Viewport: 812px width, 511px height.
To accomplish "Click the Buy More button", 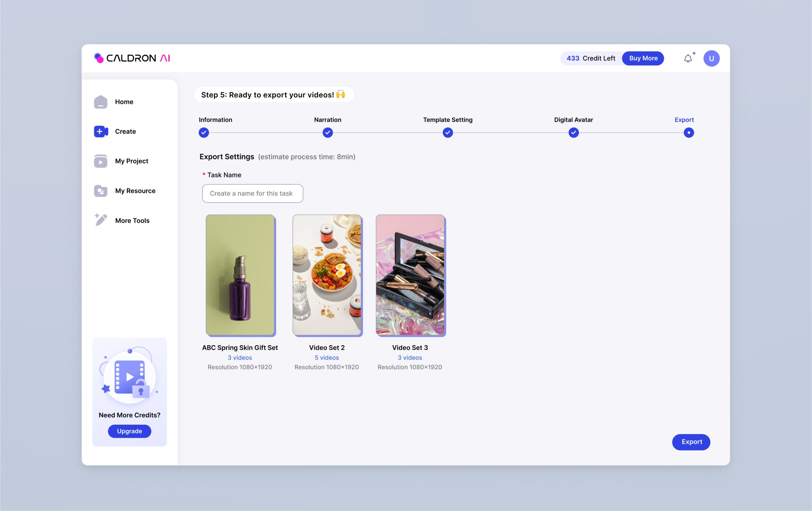I will 643,59.
